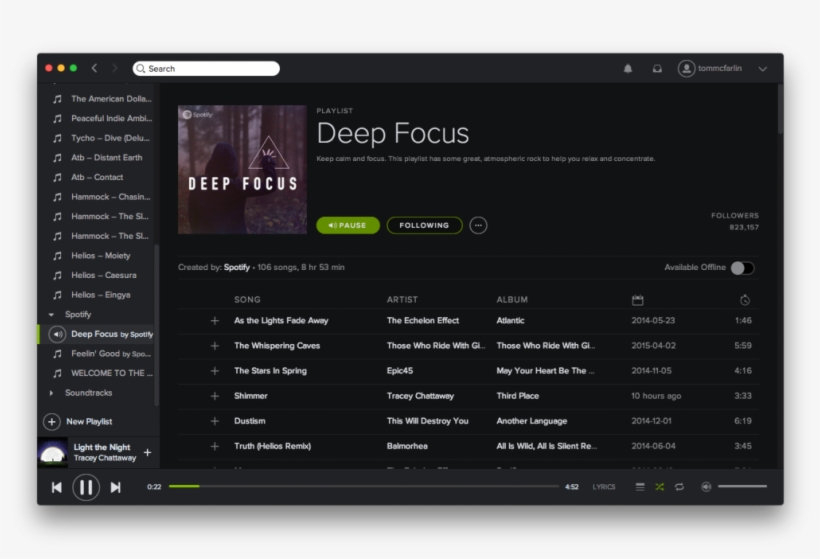Click the sidebar scrollbar
This screenshot has height=559, width=820.
point(156,324)
